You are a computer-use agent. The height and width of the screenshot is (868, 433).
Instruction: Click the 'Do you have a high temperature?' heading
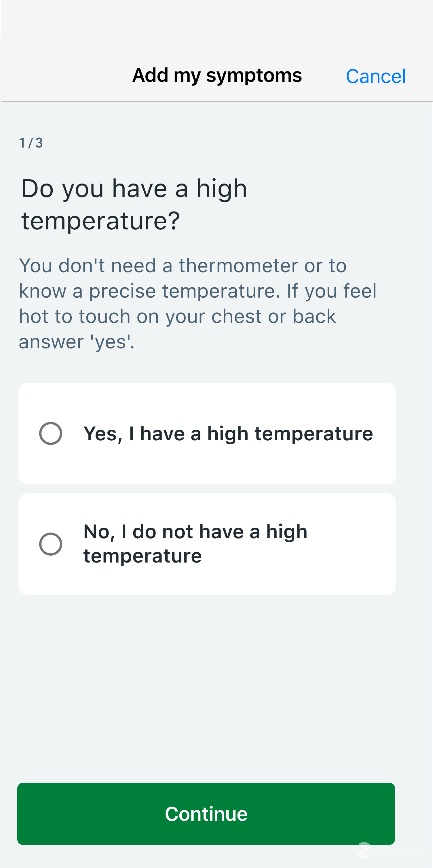(134, 204)
